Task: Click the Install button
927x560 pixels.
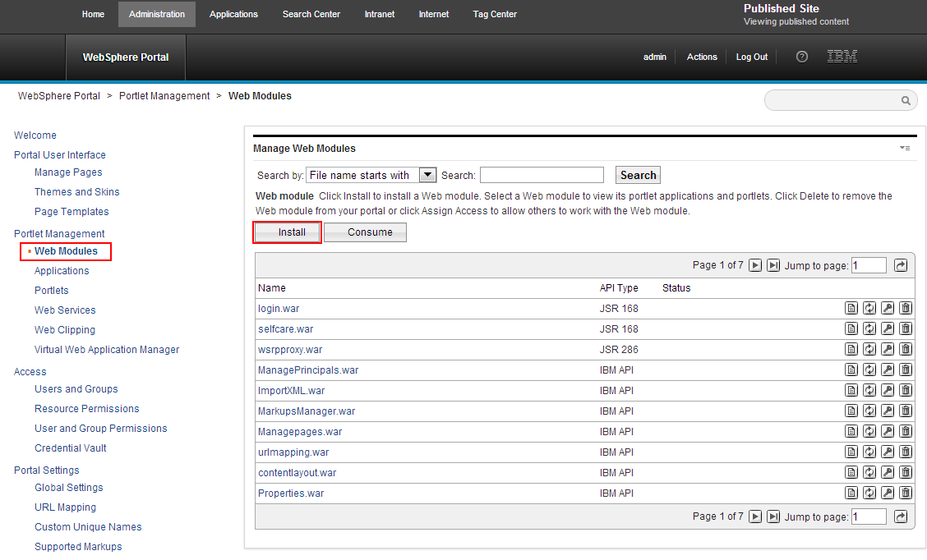Action: [x=288, y=232]
